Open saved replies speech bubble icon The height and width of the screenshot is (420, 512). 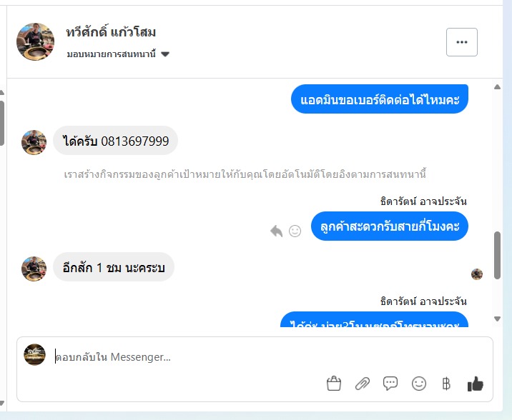coord(390,384)
